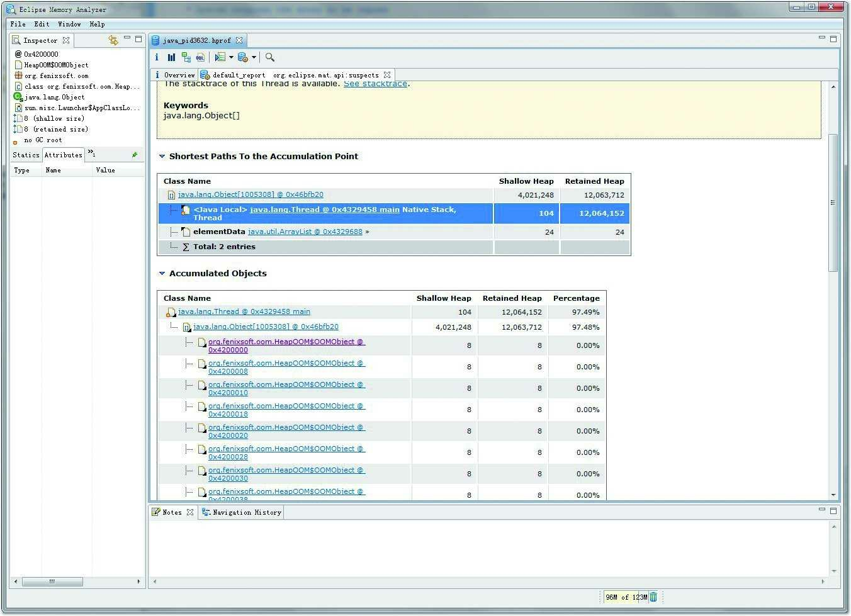Viewport: 851px width, 616px height.
Task: Open the overview info toolbar icon
Action: pos(157,57)
